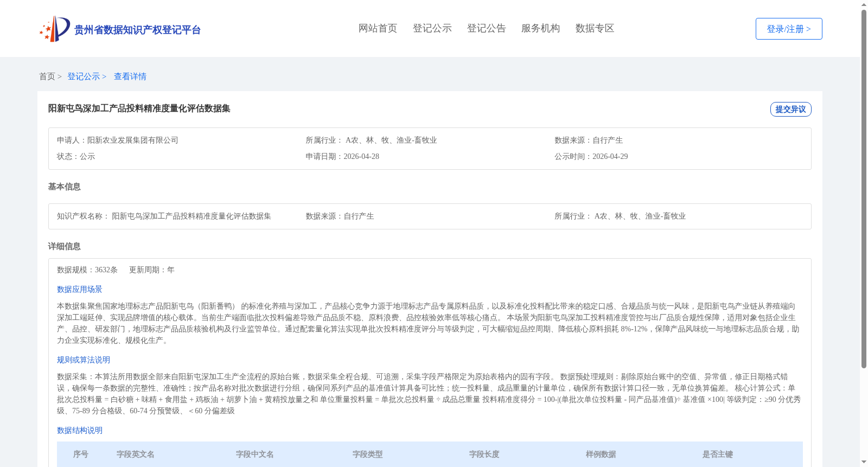868x467 pixels.
Task: Click the 基本信息 section heading
Action: tap(65, 187)
